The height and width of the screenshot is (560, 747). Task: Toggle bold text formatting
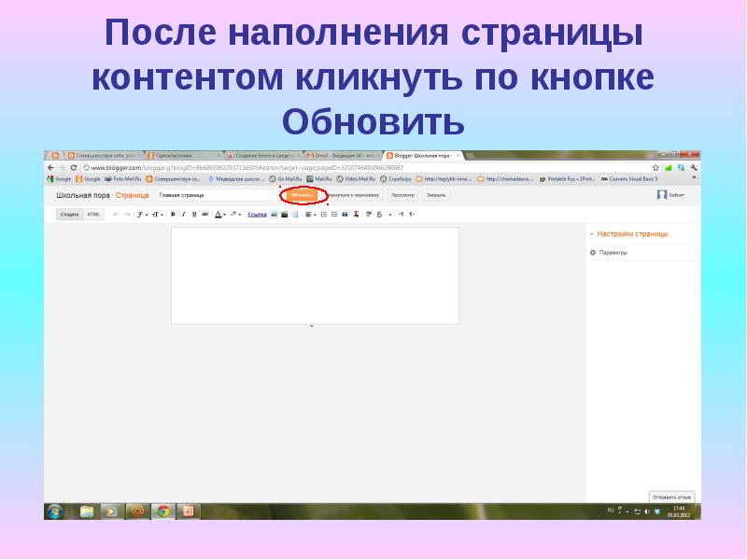click(x=173, y=215)
